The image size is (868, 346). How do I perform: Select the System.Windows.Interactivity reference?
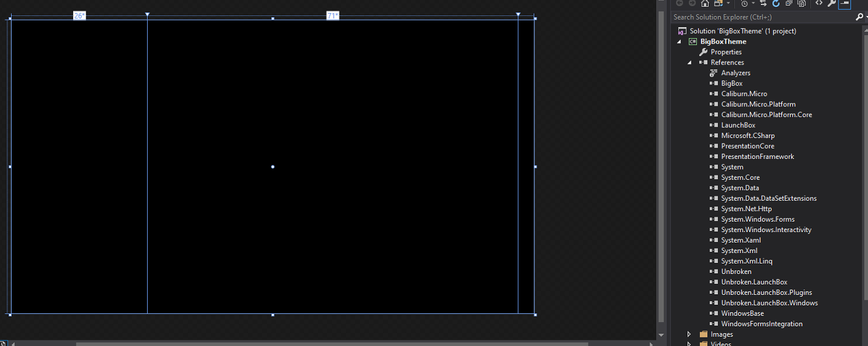[766, 230]
